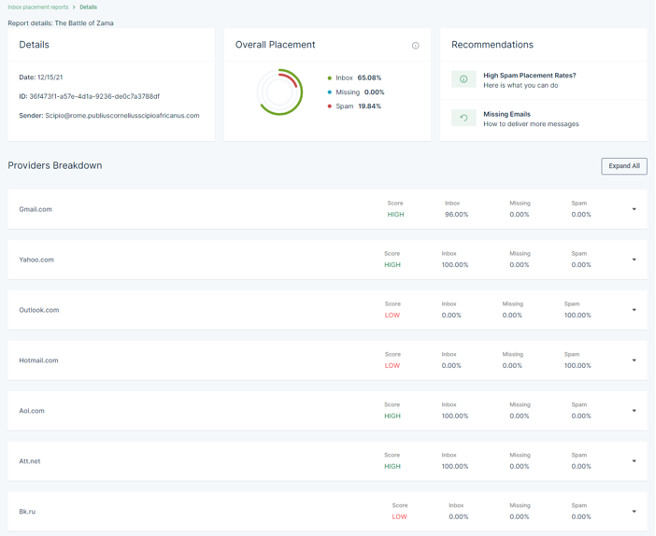The width and height of the screenshot is (656, 536).
Task: Click the Providers Breakdown heading
Action: [x=55, y=166]
